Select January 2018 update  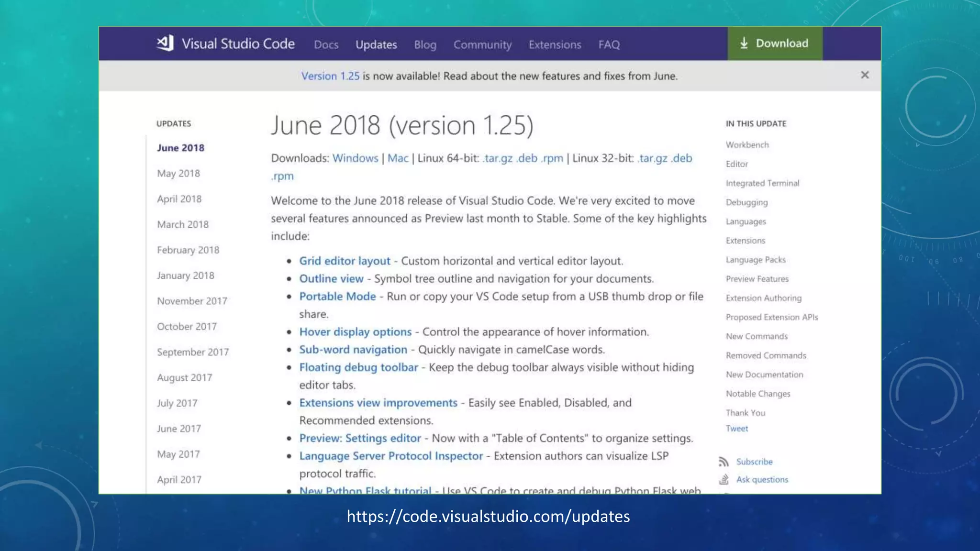coord(185,275)
